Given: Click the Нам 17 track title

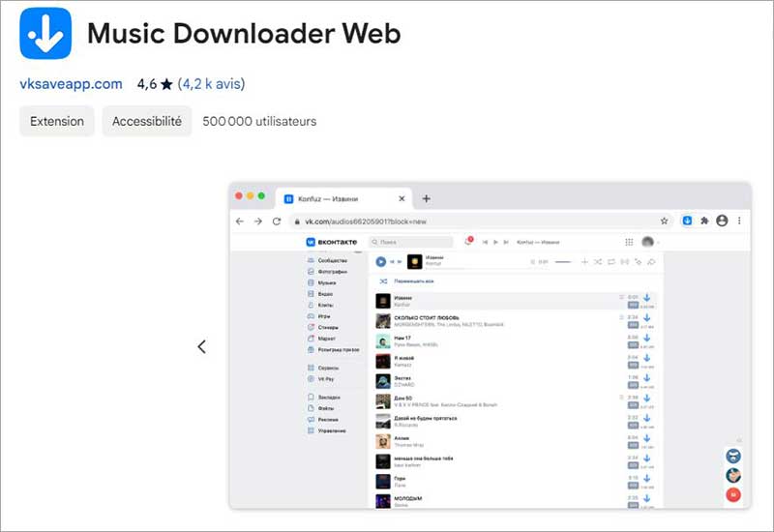Looking at the screenshot, I should coord(402,338).
